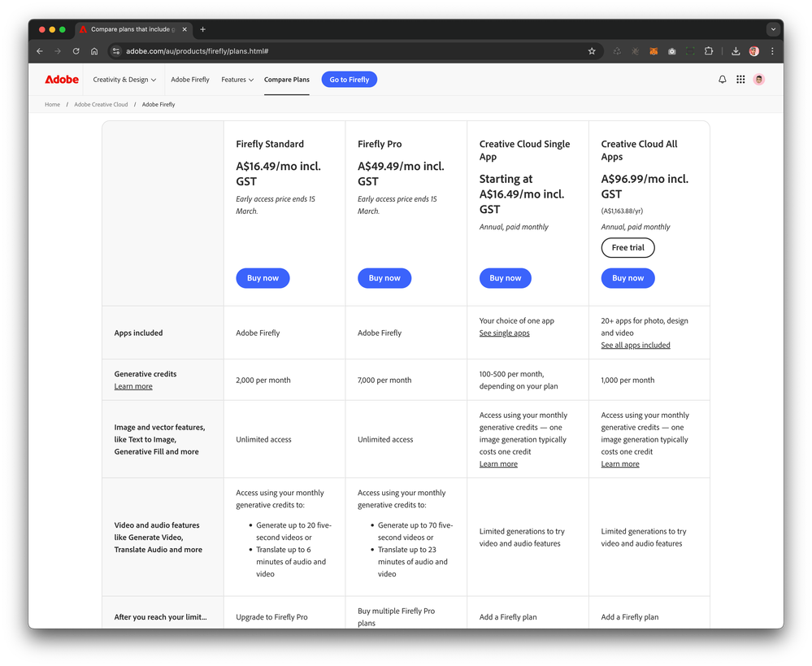This screenshot has width=812, height=666.
Task: Select the Compare Plans nav tab
Action: click(x=286, y=80)
